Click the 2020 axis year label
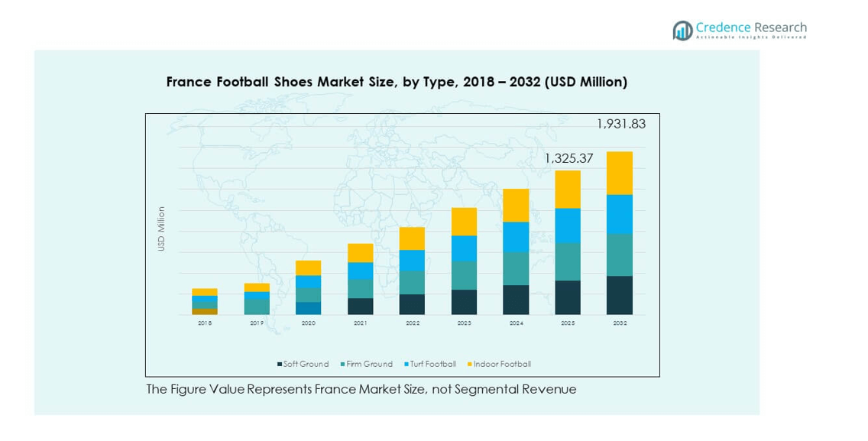Viewport: 868px width, 441px height. point(308,323)
